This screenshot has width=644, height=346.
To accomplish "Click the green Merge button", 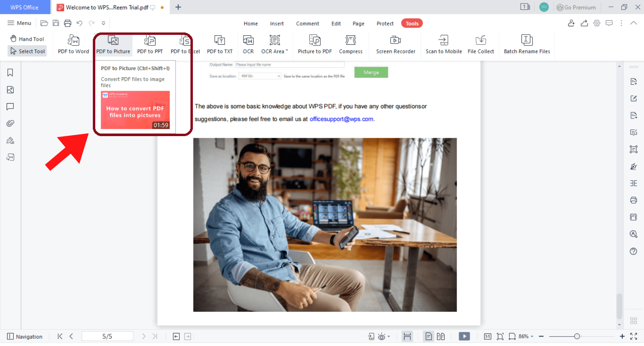I will coord(371,72).
